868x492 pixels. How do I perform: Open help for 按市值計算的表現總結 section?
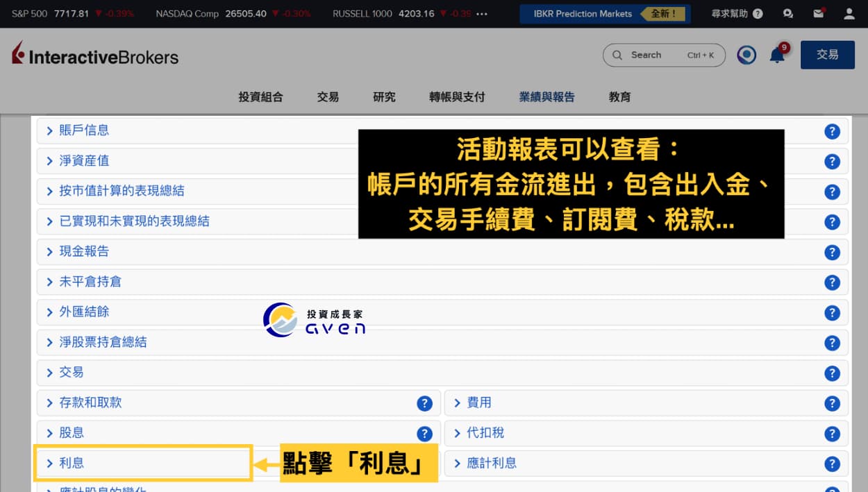(832, 192)
